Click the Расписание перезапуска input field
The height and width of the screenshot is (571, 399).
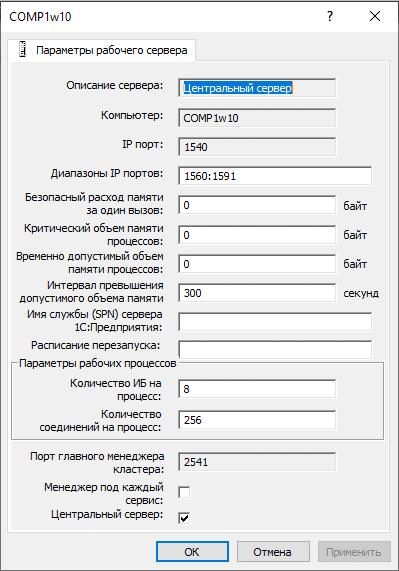(x=275, y=350)
